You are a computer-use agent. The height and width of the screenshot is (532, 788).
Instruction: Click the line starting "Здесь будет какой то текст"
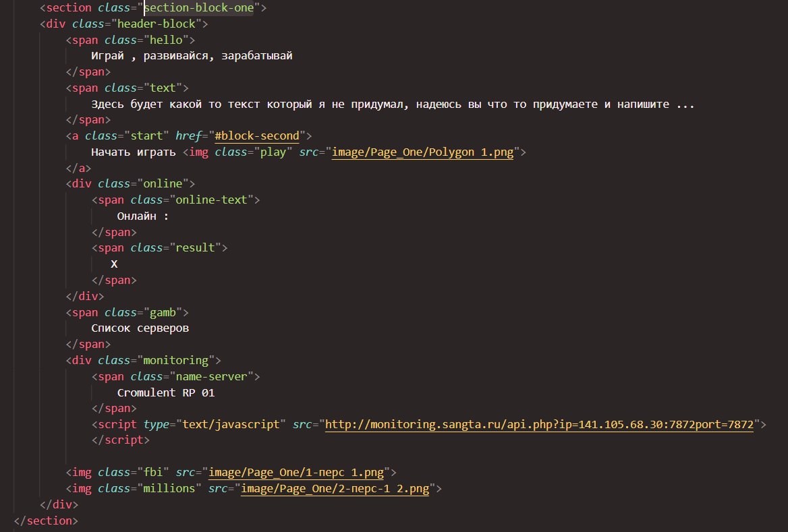pos(393,105)
